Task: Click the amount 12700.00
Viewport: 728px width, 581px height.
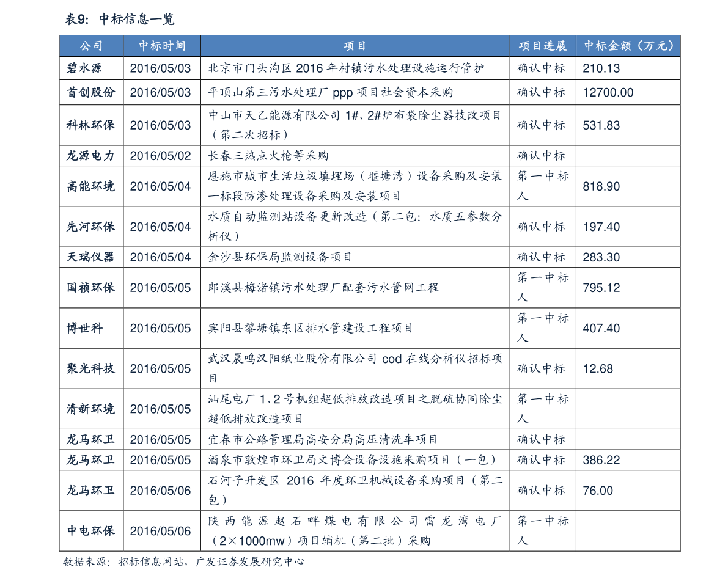Action: [x=608, y=92]
